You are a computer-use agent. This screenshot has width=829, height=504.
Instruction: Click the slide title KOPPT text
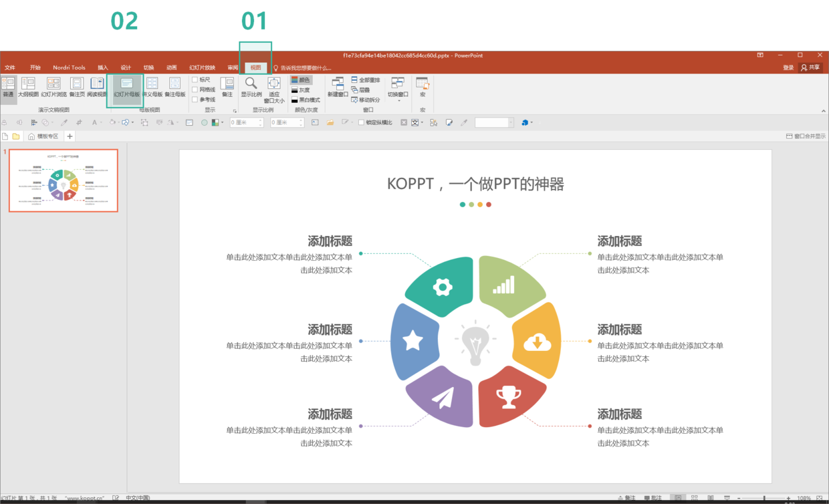(x=475, y=184)
